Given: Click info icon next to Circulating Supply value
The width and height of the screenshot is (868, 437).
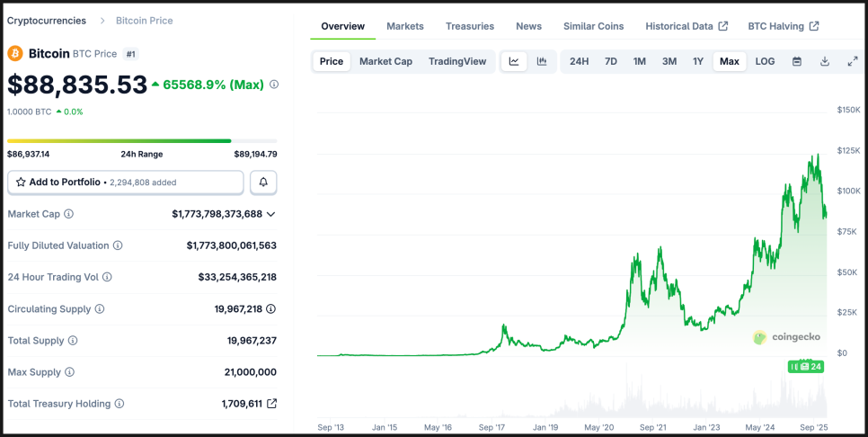Looking at the screenshot, I should 271,309.
